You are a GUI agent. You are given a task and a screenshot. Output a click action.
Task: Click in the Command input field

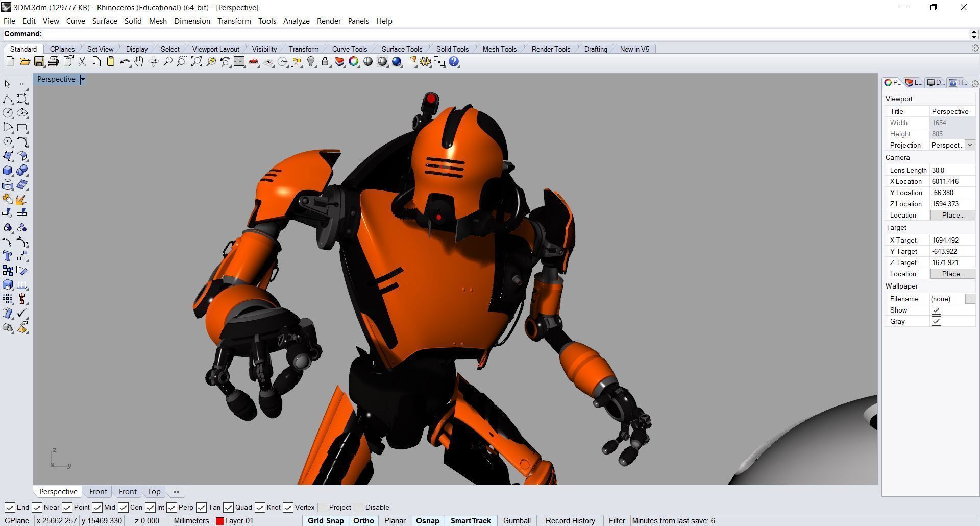(x=506, y=34)
